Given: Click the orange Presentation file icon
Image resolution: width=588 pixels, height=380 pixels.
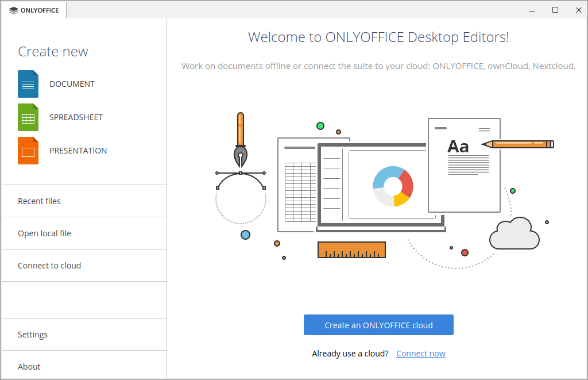Looking at the screenshot, I should 28,151.
